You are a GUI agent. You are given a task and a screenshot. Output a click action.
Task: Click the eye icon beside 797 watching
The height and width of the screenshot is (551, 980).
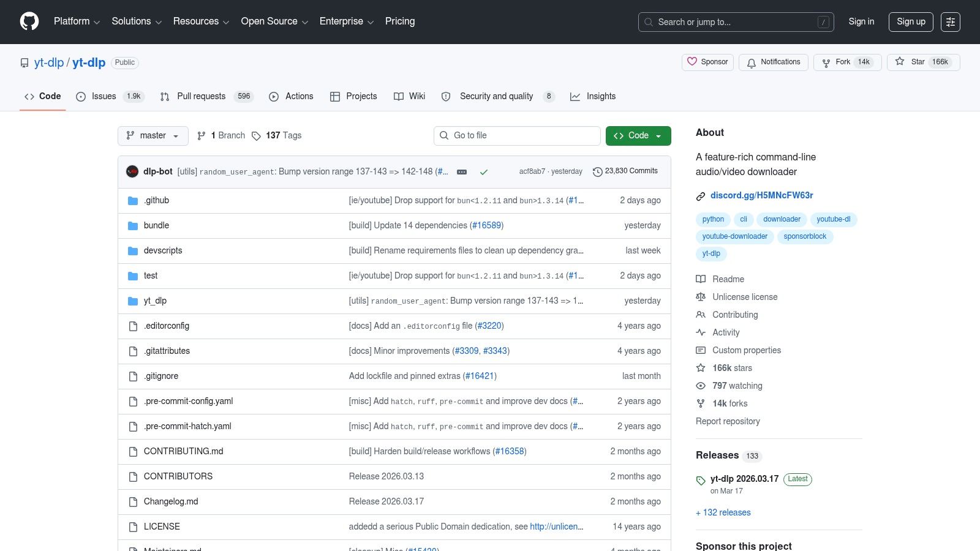(x=701, y=386)
